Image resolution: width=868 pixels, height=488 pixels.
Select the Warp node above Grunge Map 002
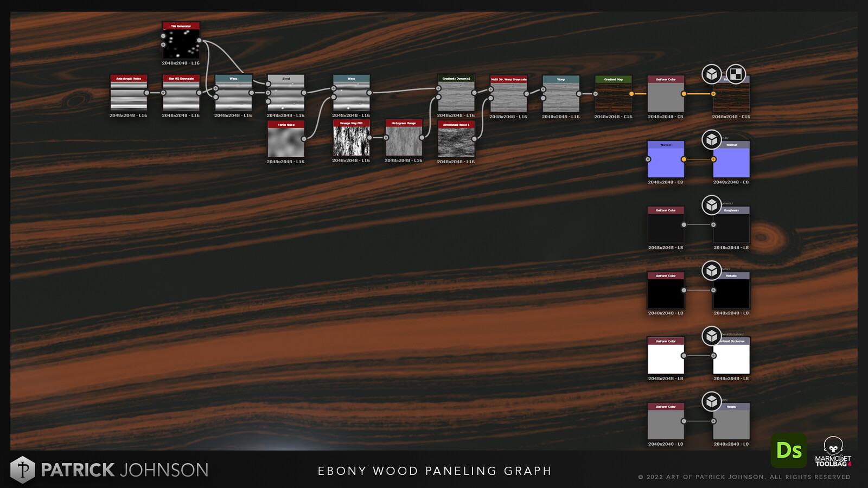[x=352, y=93]
